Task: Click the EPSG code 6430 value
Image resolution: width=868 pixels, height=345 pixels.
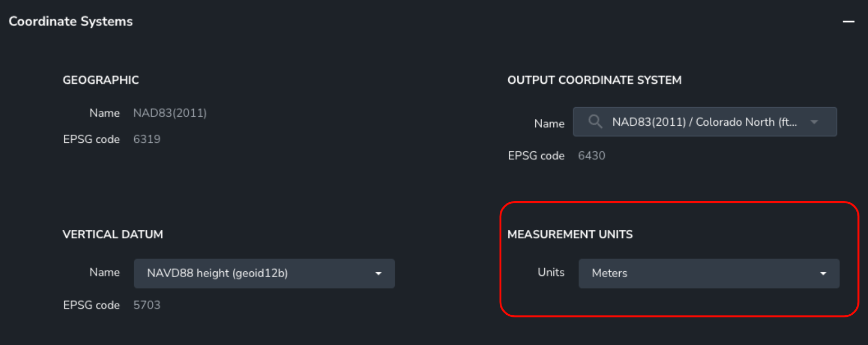Action: pyautogui.click(x=592, y=156)
